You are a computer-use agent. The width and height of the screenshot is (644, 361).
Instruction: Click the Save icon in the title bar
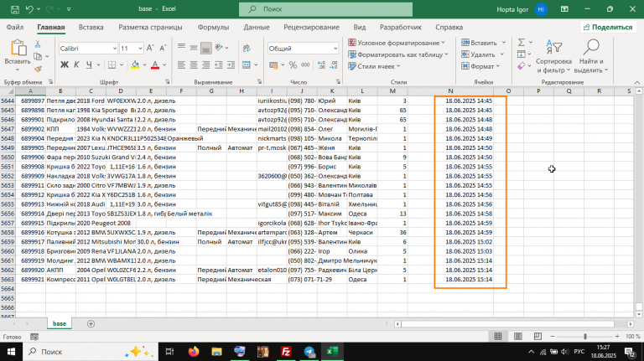click(15, 9)
